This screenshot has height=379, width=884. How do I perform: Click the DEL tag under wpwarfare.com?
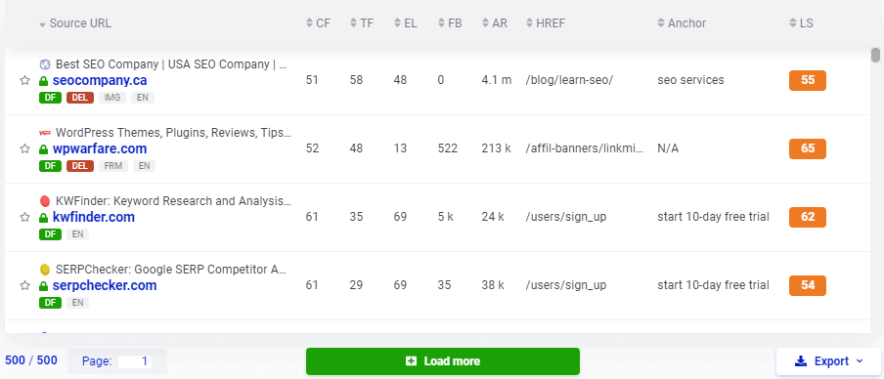point(80,166)
